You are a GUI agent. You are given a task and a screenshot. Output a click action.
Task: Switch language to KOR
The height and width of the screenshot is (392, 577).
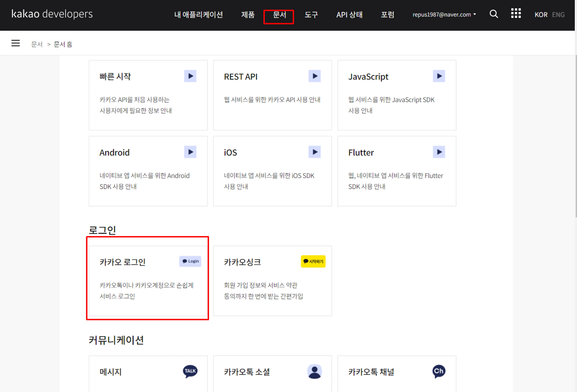[x=541, y=15]
